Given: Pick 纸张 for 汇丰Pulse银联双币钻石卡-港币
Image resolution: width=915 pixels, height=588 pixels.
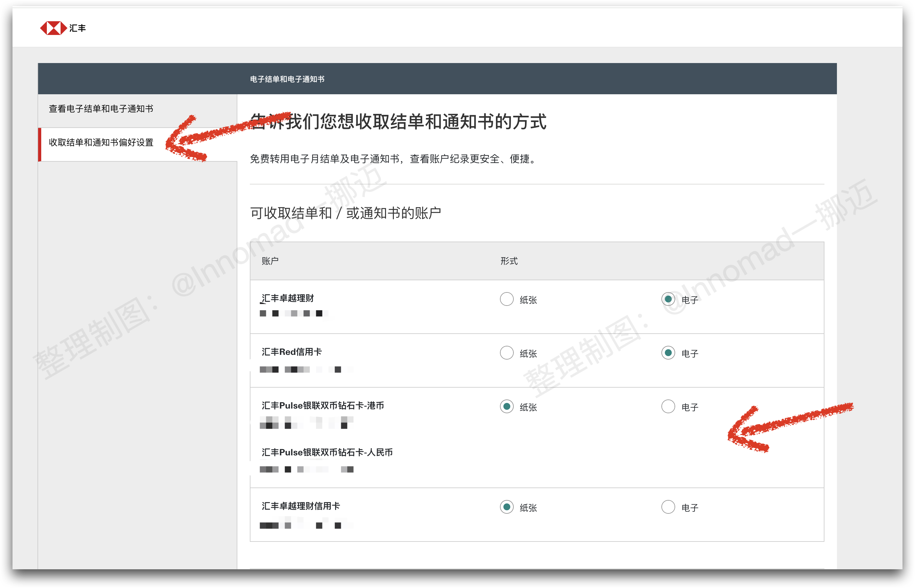Looking at the screenshot, I should [507, 407].
